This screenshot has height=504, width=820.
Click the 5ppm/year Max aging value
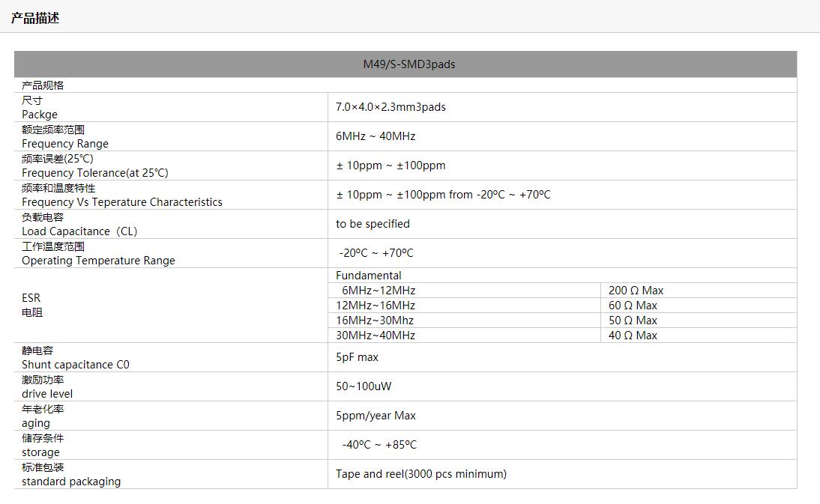point(376,416)
